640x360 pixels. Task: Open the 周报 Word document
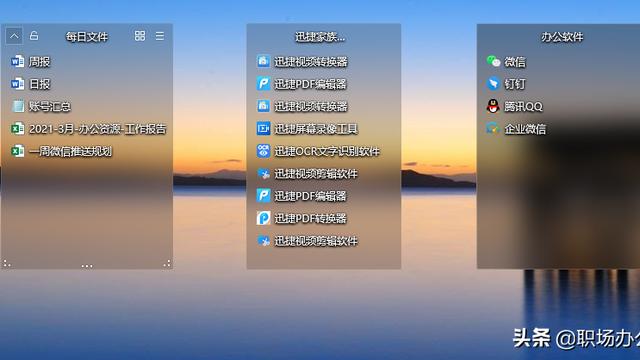pyautogui.click(x=31, y=62)
